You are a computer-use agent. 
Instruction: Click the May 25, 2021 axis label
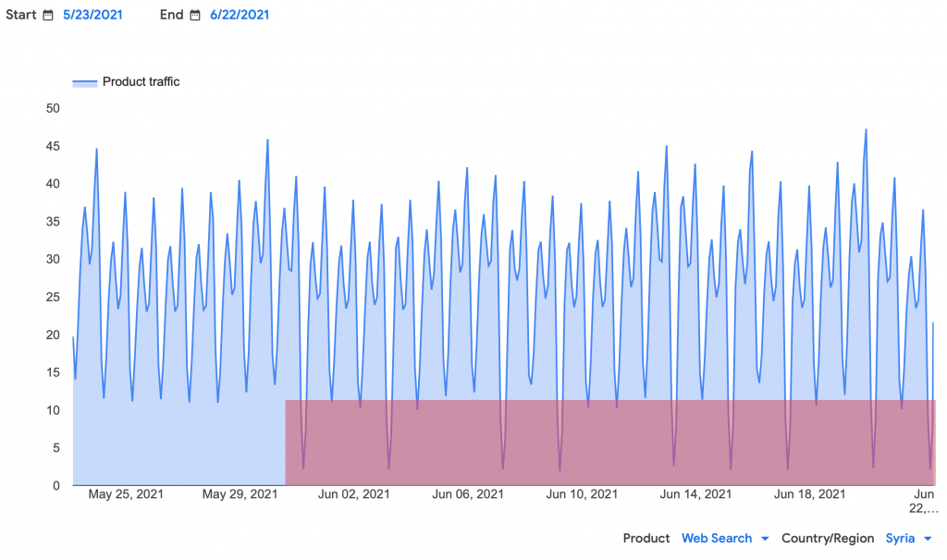[126, 494]
